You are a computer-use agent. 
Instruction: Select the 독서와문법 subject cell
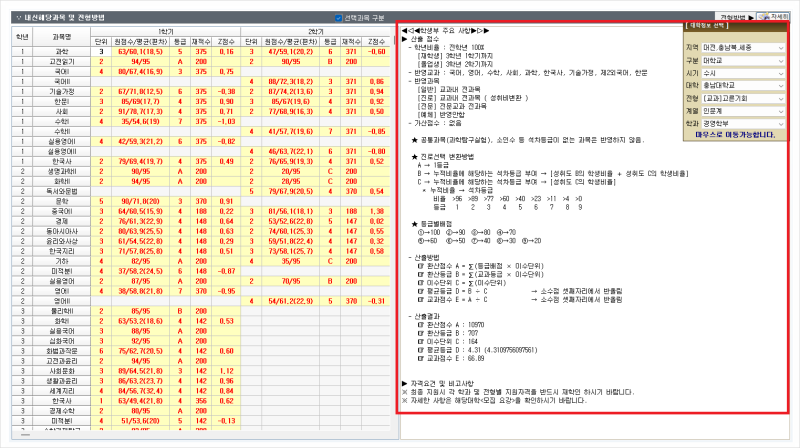62,191
